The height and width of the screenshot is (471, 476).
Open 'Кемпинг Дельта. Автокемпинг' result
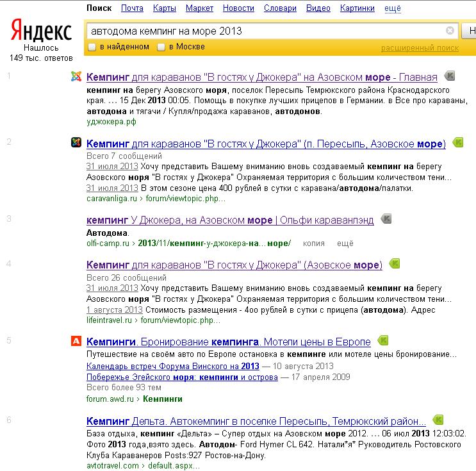tap(256, 422)
